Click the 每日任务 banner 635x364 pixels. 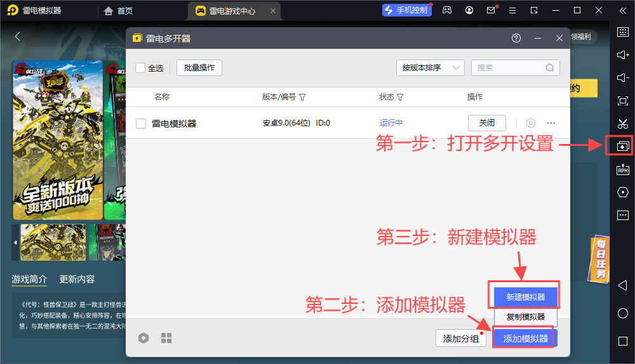pos(599,259)
